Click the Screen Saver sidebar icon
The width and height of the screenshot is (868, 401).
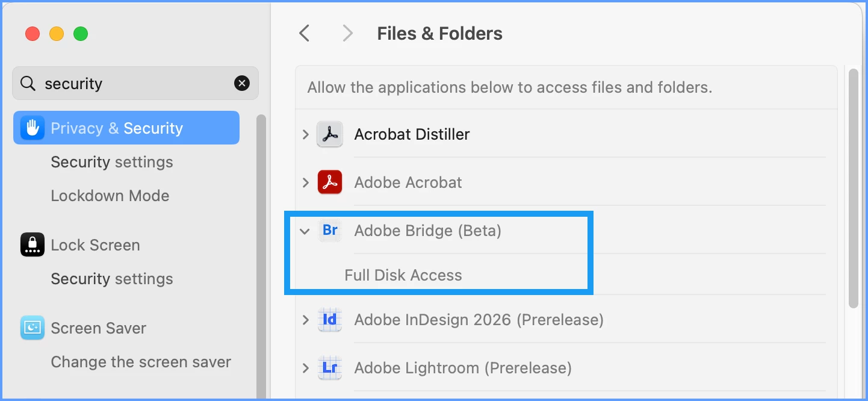pos(33,328)
